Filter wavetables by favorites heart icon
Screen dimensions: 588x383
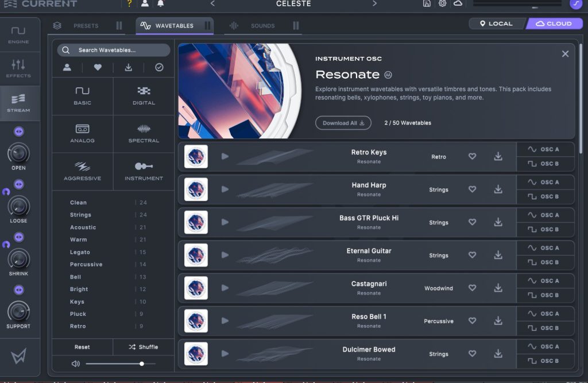click(98, 67)
